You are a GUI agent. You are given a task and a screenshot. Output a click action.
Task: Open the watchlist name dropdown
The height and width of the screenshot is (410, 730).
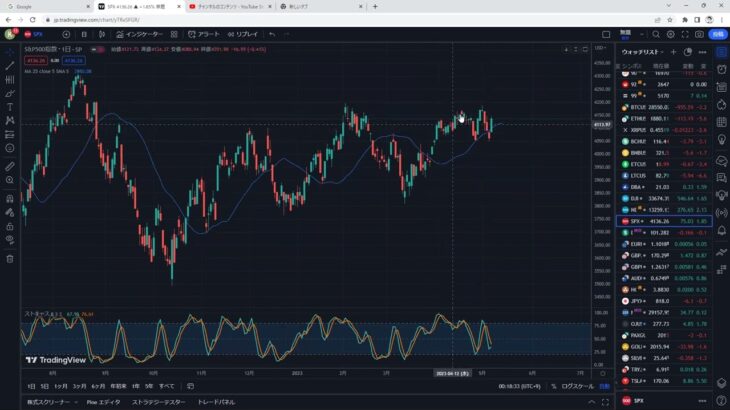(642, 52)
